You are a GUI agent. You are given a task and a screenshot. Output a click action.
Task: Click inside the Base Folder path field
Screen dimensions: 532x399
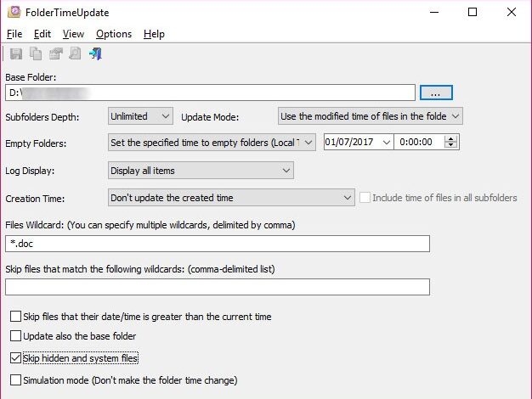210,93
